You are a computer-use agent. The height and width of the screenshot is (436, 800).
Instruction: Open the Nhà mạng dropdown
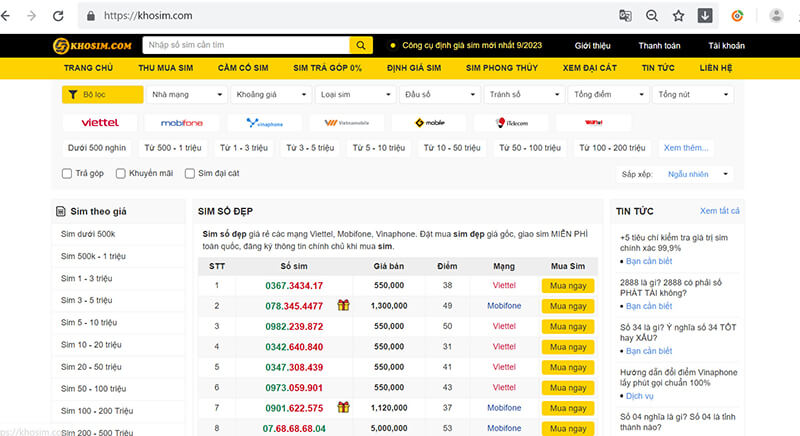pyautogui.click(x=186, y=94)
